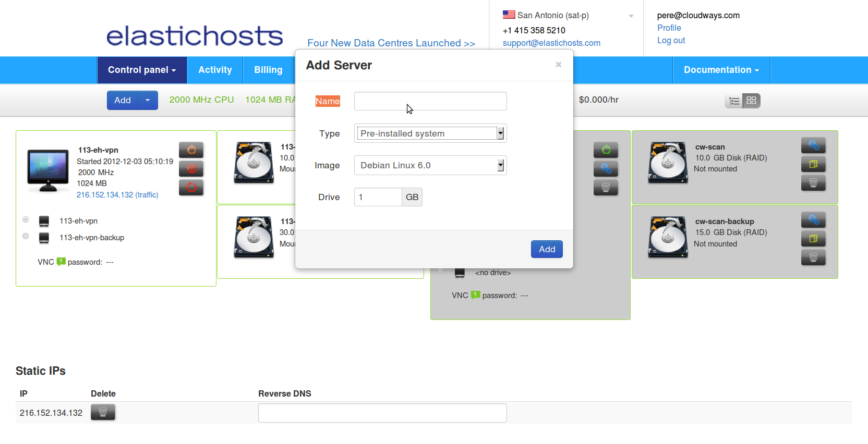Delete cw-scan drive with its trash icon
The width and height of the screenshot is (868, 444).
(813, 183)
